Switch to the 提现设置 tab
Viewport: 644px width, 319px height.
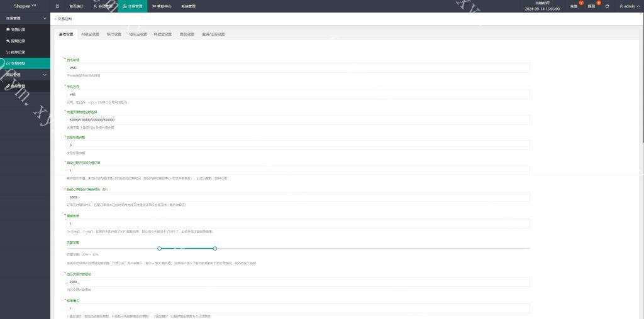(x=187, y=35)
